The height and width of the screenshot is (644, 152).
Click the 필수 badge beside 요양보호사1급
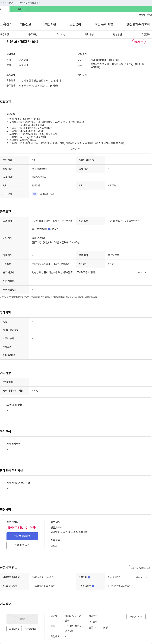tap(35, 194)
